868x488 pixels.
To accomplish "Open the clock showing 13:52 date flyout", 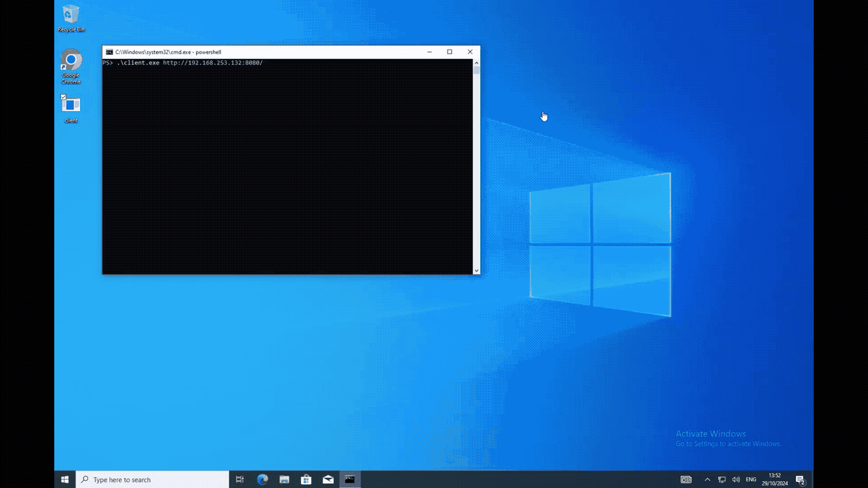I will pos(774,479).
